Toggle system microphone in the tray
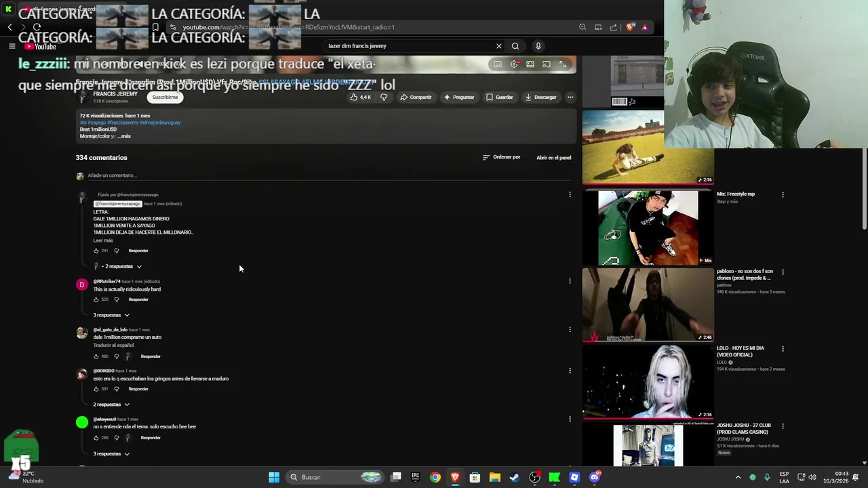This screenshot has height=488, width=868. [767, 477]
